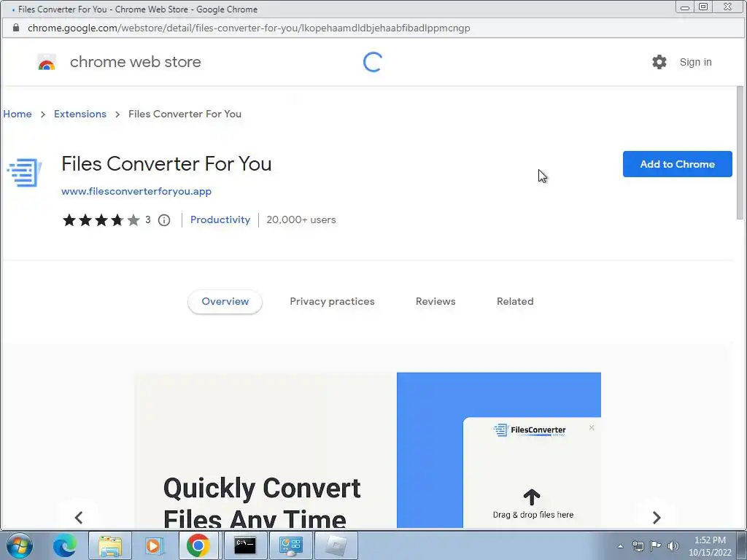
Task: Show hidden tray icons arrow
Action: coord(620,546)
